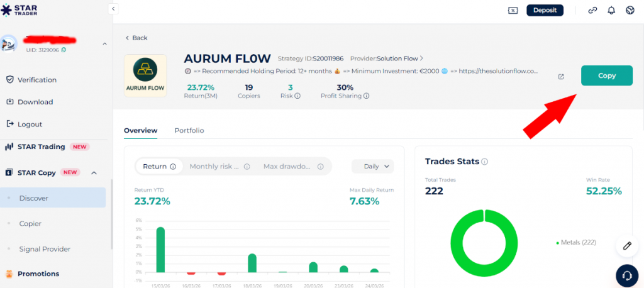
Task: Open the notifications bell
Action: click(x=611, y=10)
